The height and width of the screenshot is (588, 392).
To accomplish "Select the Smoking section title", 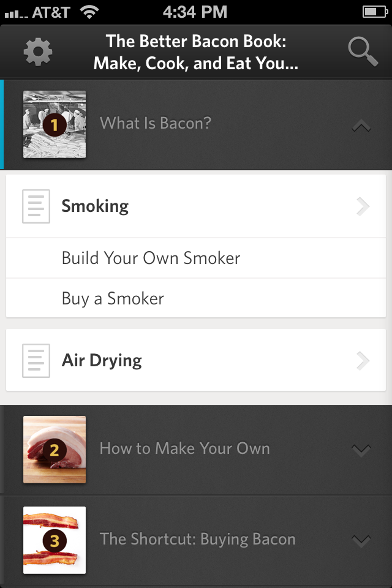I will click(95, 206).
